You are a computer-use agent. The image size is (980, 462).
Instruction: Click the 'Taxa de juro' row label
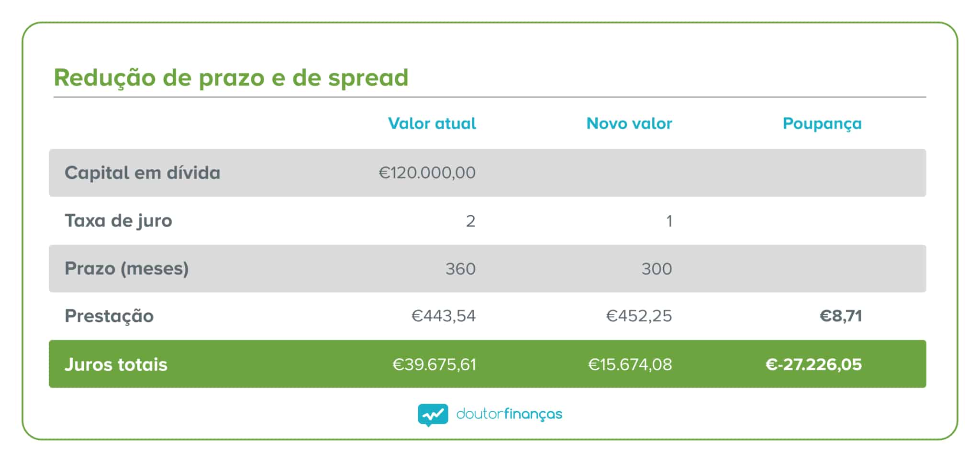pos(118,220)
